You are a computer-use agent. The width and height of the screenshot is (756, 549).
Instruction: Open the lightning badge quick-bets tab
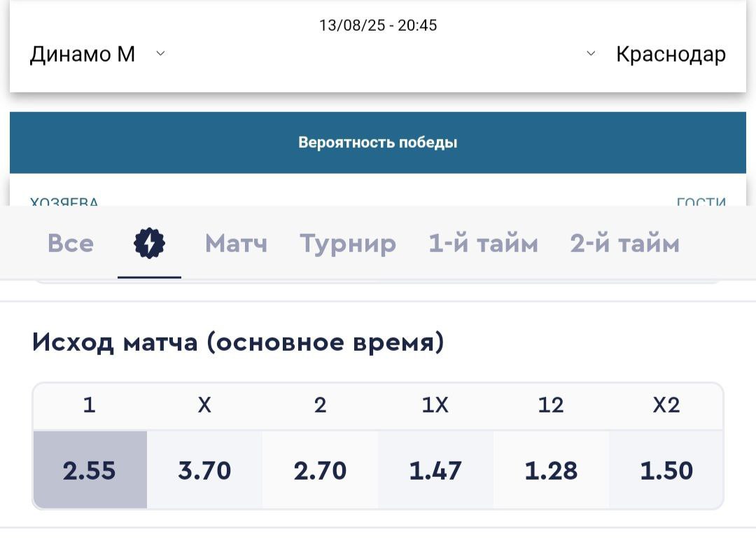(x=150, y=243)
